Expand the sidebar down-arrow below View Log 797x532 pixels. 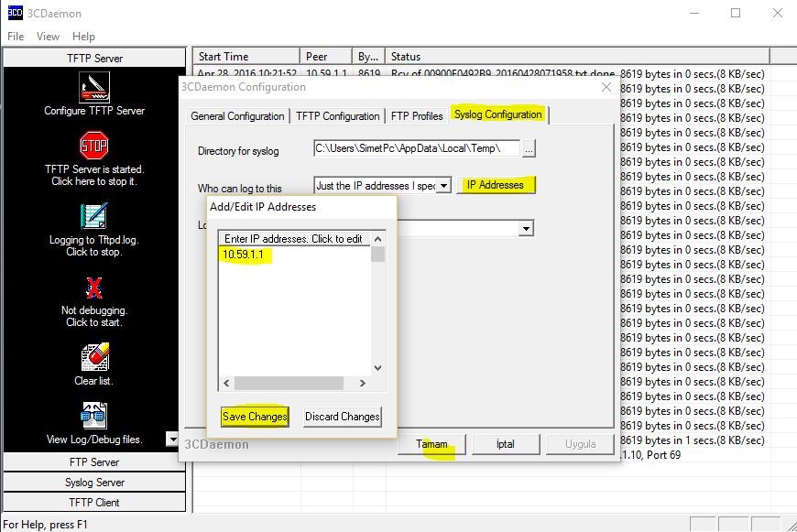pos(172,440)
